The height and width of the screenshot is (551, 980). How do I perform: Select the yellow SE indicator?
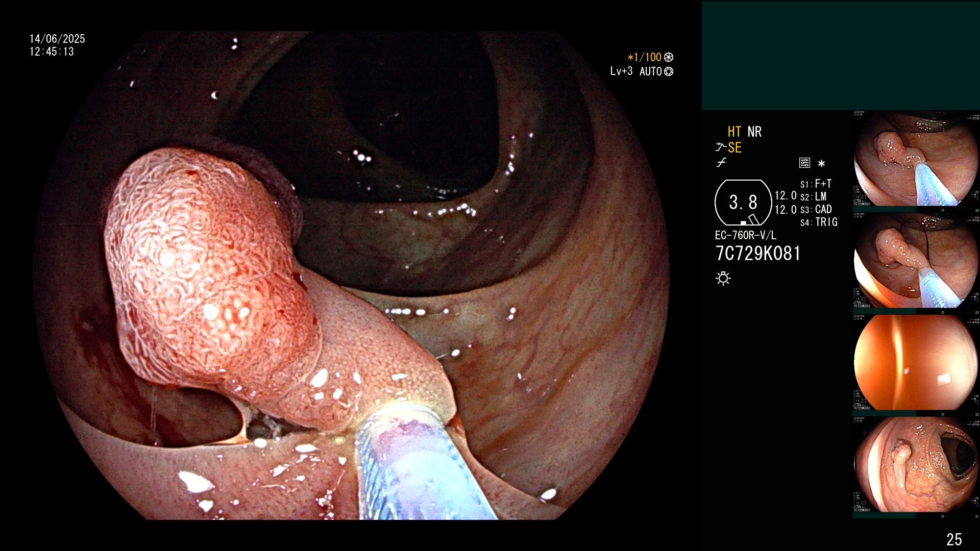tap(734, 147)
